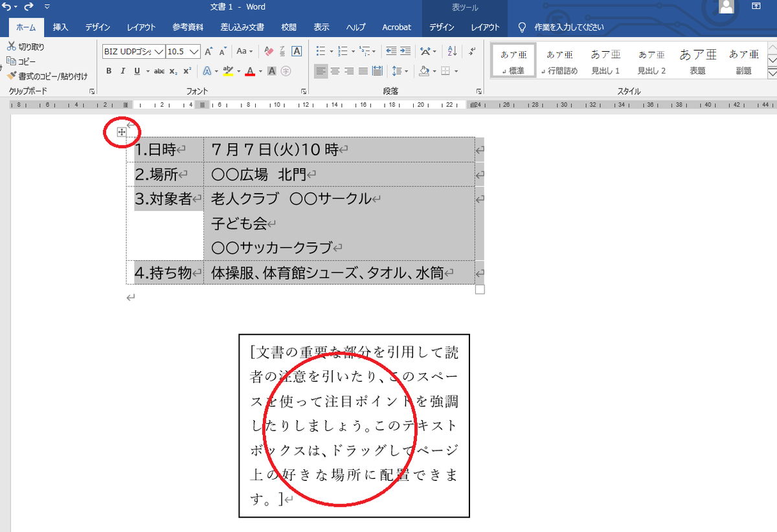
Task: Open the 差し込み文書 tab
Action: 242,27
